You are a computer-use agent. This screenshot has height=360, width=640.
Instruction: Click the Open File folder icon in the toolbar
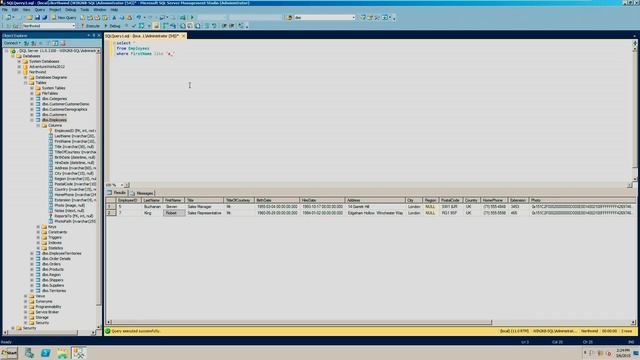[x=29, y=18]
